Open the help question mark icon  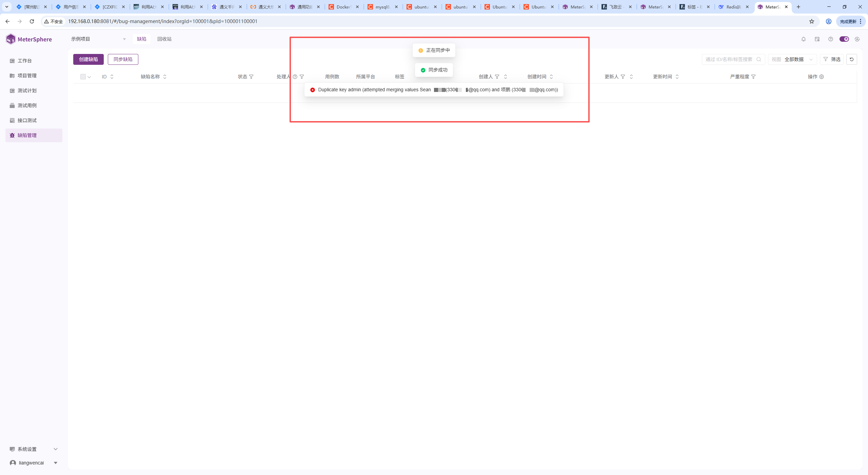pyautogui.click(x=830, y=39)
